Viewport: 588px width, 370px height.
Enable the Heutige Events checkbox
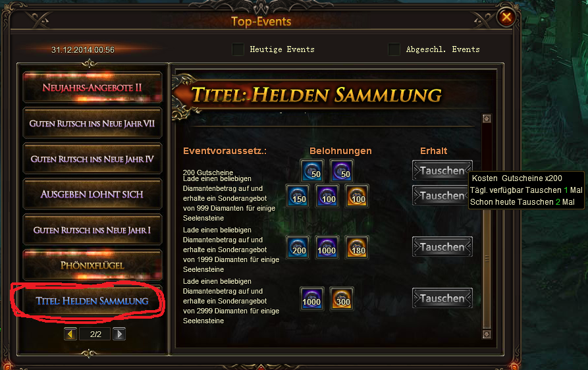pos(238,49)
